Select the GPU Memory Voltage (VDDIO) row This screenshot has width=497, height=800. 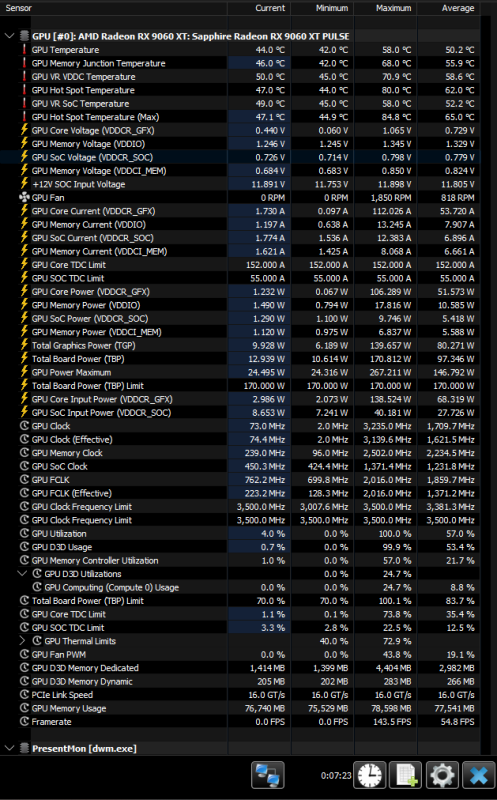[x=240, y=144]
